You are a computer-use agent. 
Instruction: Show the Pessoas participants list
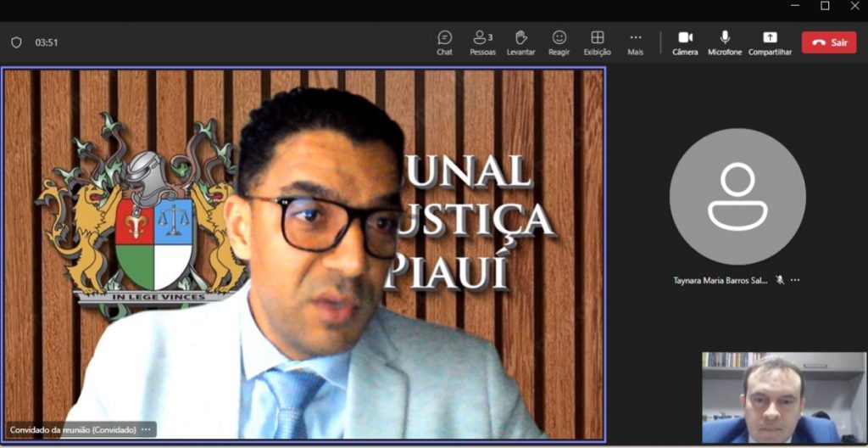point(482,42)
